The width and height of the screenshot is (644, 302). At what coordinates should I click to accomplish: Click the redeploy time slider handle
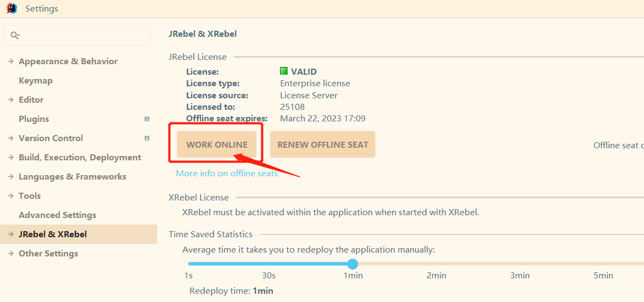point(352,264)
